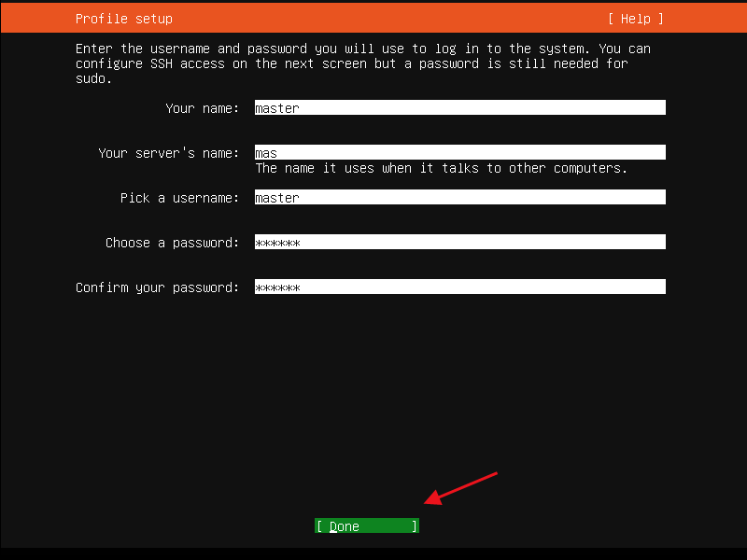Focus the Choose a password field

click(459, 242)
